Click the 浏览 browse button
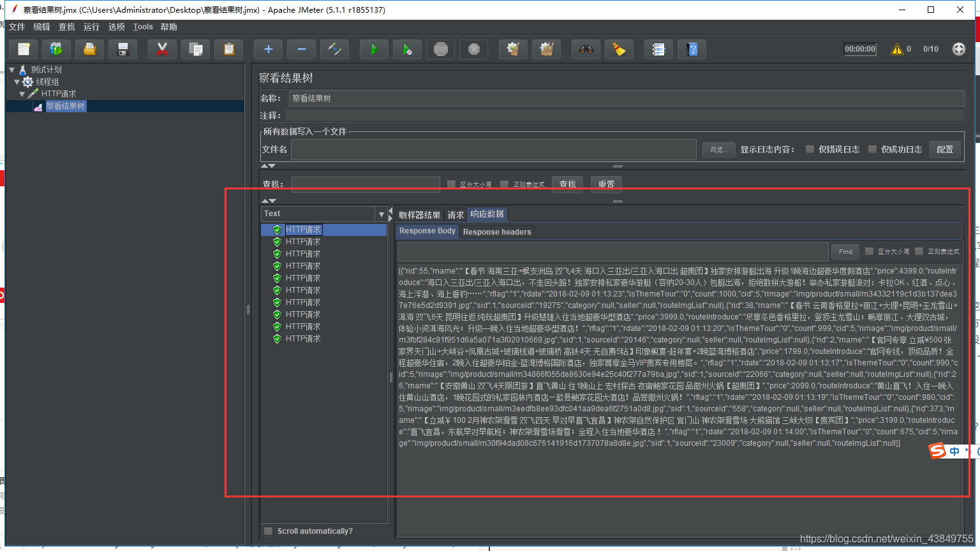This screenshot has height=551, width=980. pyautogui.click(x=719, y=149)
